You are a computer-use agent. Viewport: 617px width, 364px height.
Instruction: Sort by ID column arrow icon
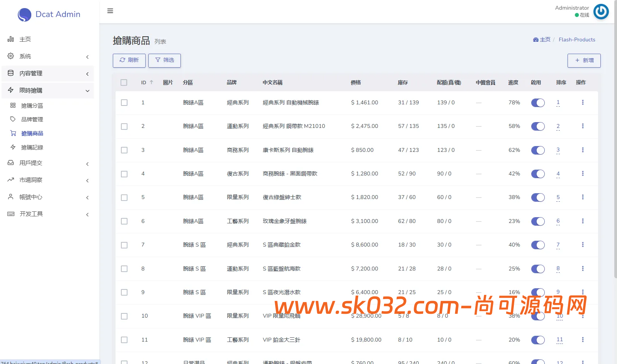tap(151, 82)
